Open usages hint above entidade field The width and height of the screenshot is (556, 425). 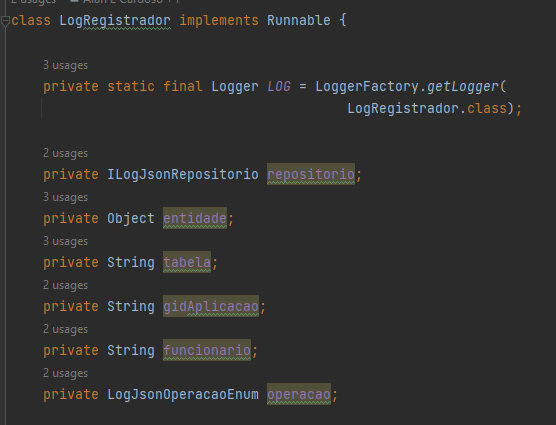tap(65, 197)
